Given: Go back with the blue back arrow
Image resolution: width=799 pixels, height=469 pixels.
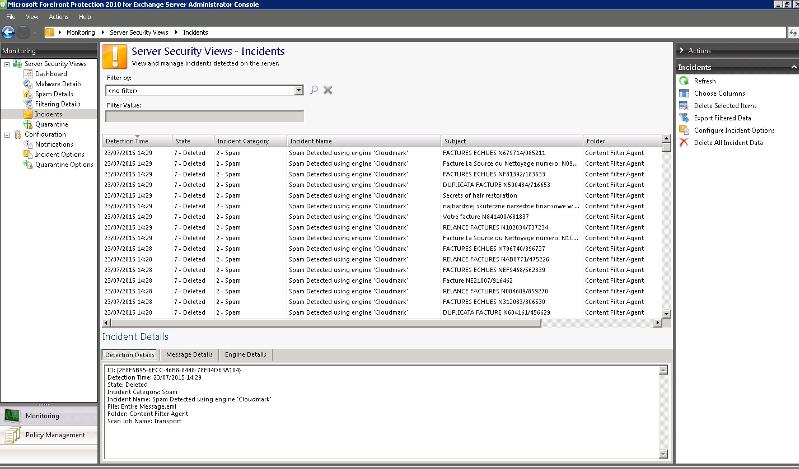Looking at the screenshot, I should (8, 32).
